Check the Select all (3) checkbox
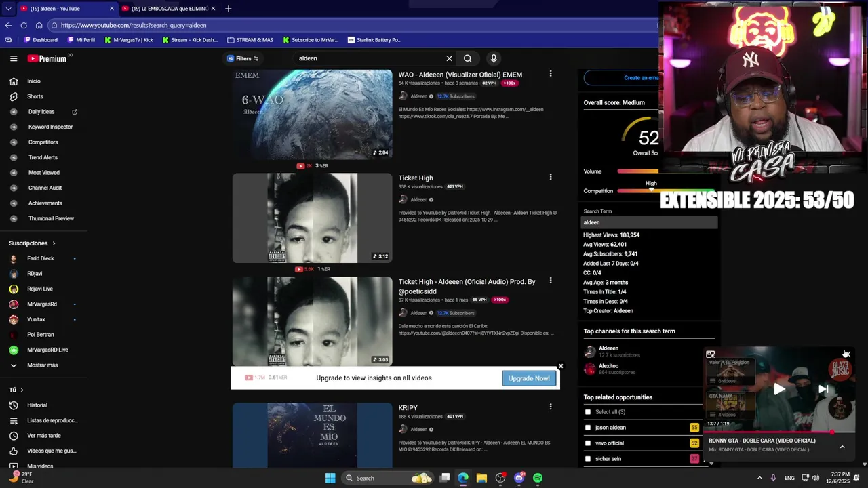 [x=588, y=412]
